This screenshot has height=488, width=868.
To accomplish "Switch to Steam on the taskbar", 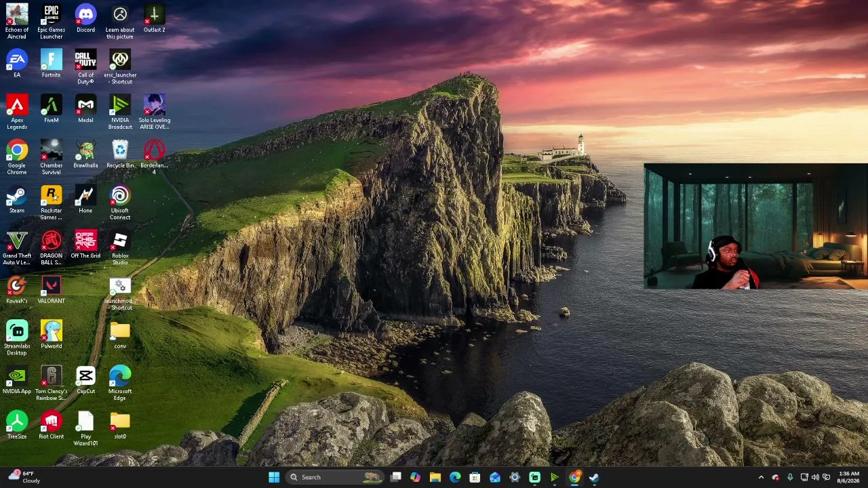I will (x=594, y=477).
